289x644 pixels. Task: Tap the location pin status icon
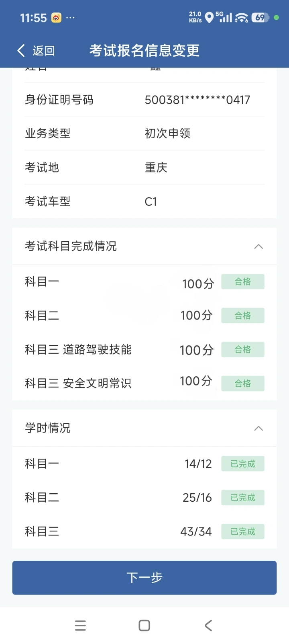coord(209,18)
